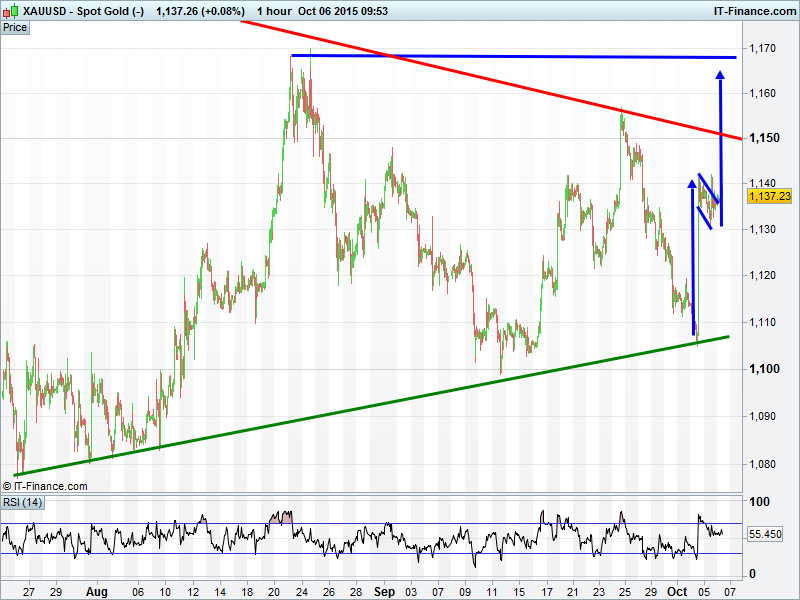The width and height of the screenshot is (800, 600).
Task: Select the red descending trendline
Action: 500,79
